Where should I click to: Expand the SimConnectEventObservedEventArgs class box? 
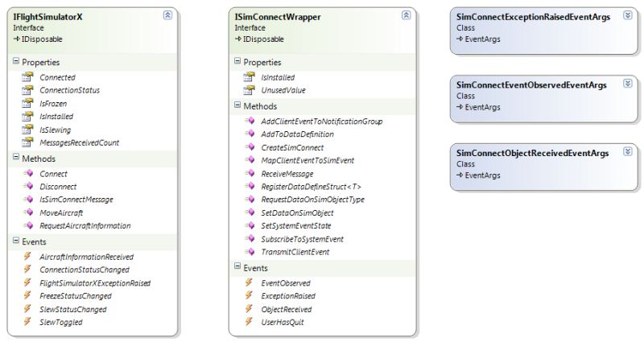tap(627, 84)
